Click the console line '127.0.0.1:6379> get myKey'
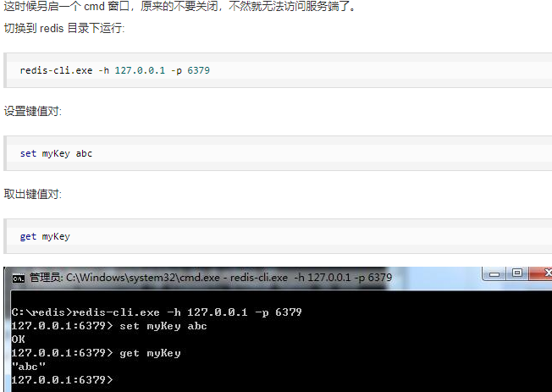 tap(97, 353)
